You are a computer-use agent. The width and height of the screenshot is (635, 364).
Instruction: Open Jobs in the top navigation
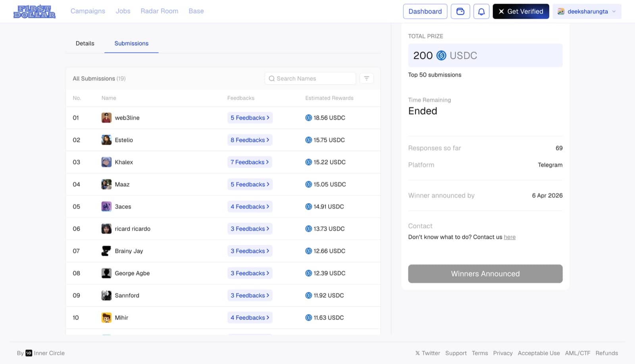coord(123,11)
